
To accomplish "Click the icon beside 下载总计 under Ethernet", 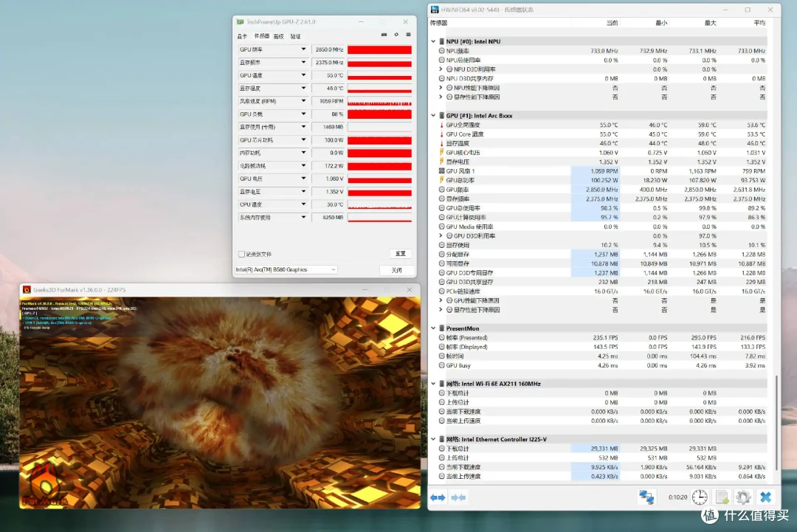I will click(x=441, y=449).
